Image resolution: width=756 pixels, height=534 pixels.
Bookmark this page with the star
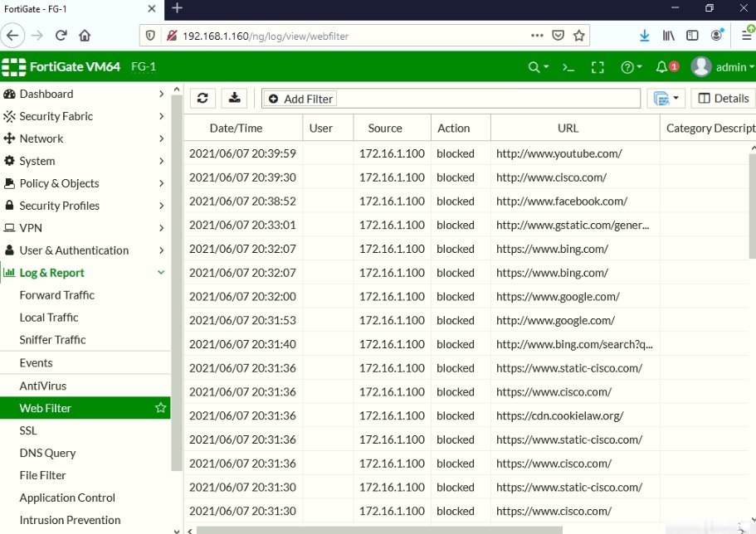pos(581,36)
